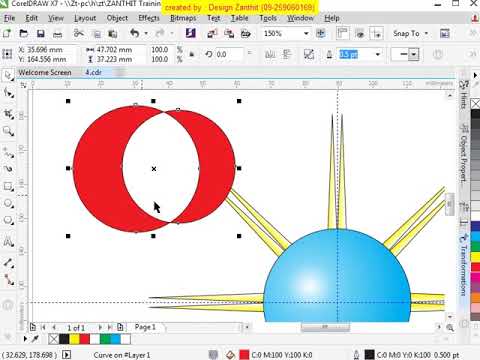Click the Import icon
480x360 pixels.
click(212, 33)
